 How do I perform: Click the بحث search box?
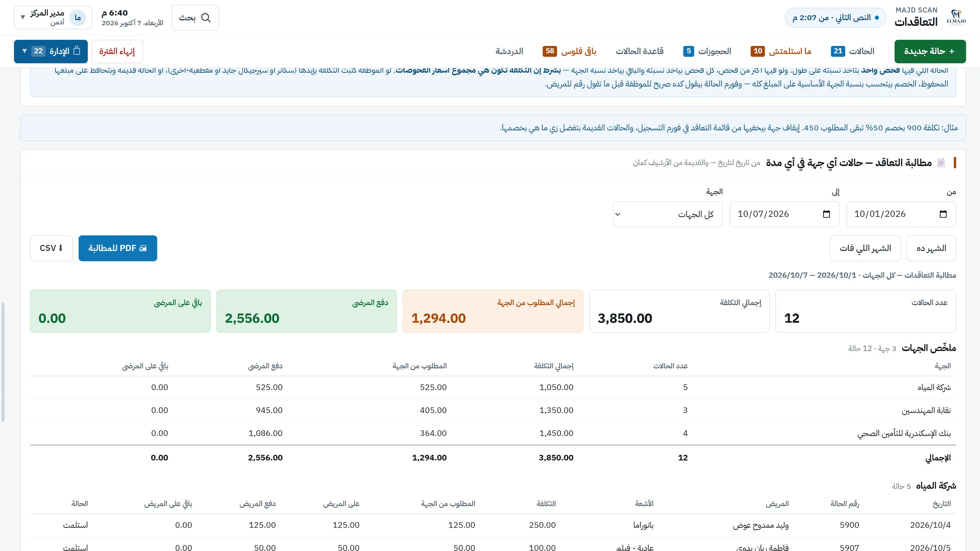click(x=195, y=18)
